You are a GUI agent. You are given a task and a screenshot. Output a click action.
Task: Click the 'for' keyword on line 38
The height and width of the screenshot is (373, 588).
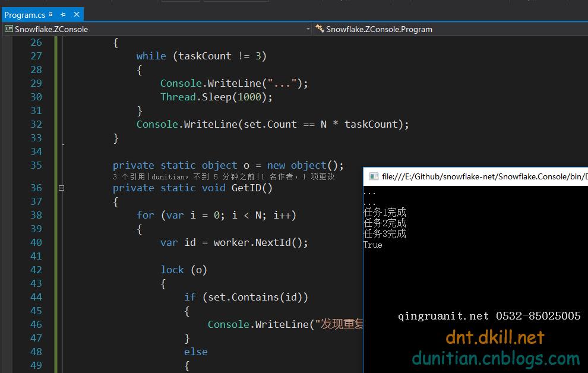click(145, 215)
